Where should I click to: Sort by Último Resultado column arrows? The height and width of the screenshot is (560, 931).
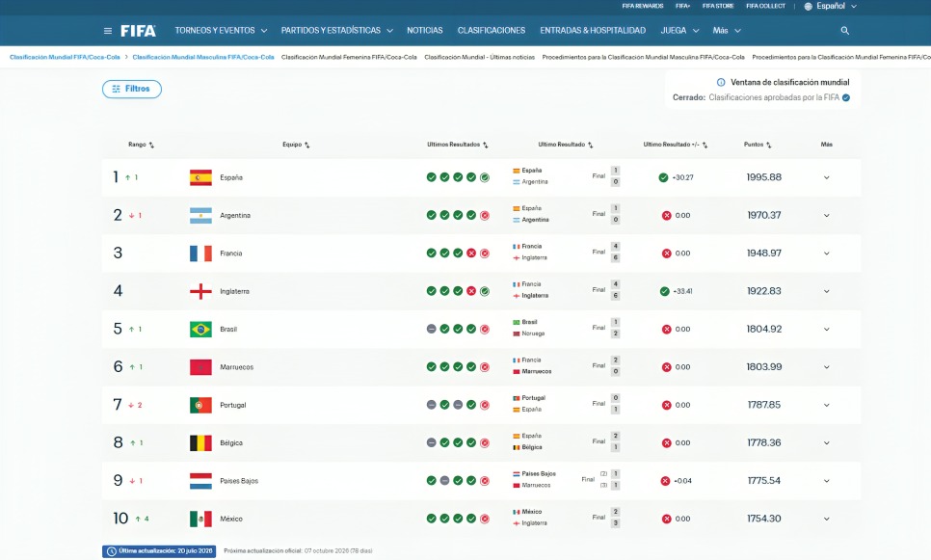tap(590, 145)
